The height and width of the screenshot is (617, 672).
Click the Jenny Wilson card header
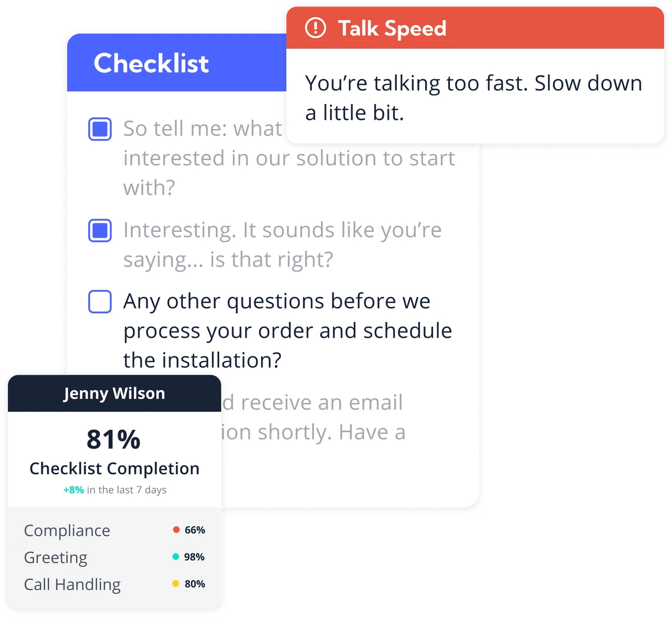coord(114,393)
